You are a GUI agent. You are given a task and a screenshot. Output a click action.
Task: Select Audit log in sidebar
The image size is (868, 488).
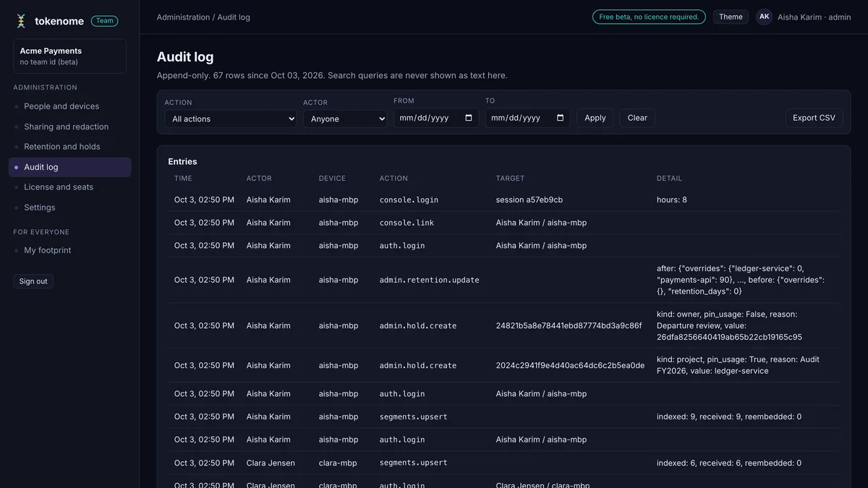pos(69,167)
